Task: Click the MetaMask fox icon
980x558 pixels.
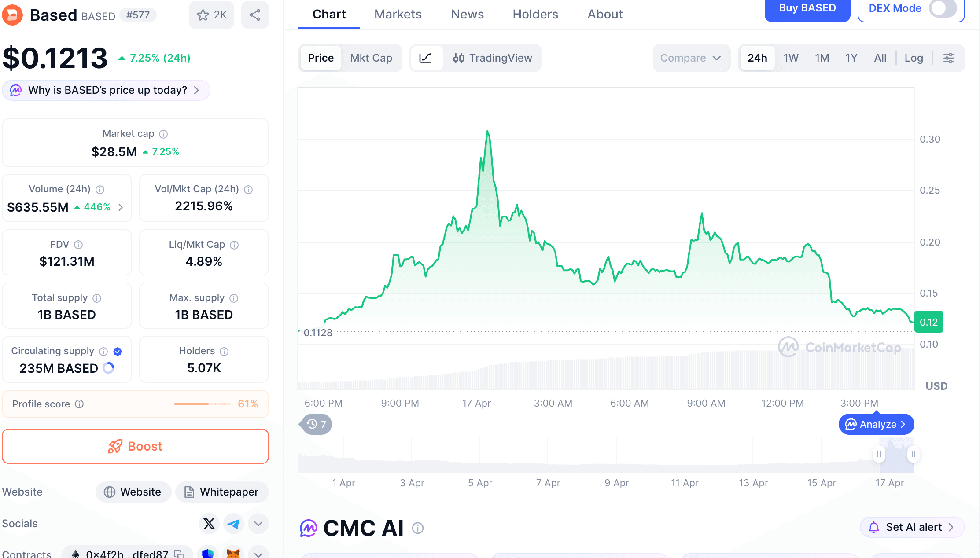Action: click(233, 553)
